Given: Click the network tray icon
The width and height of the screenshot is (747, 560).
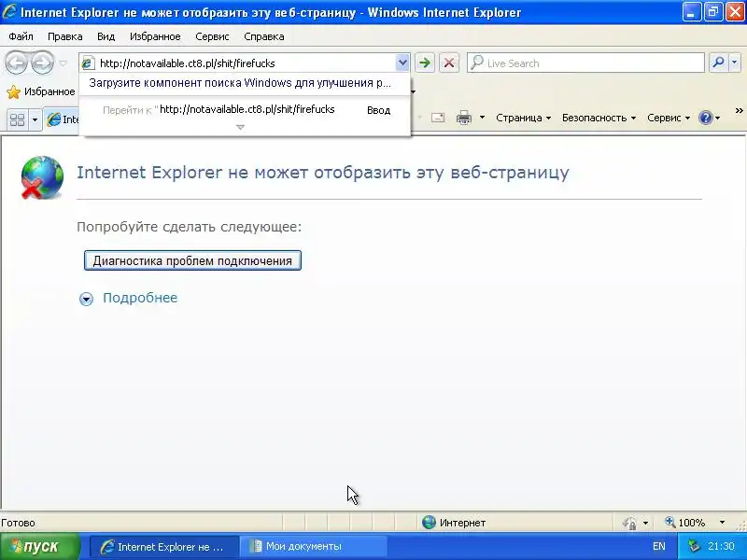Looking at the screenshot, I should (694, 546).
